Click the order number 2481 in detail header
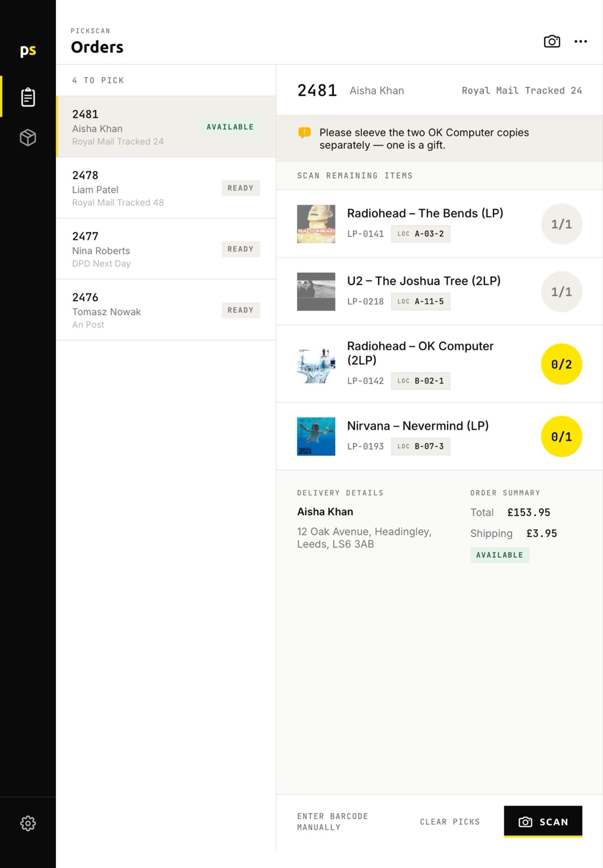The height and width of the screenshot is (868, 603). pyautogui.click(x=317, y=91)
